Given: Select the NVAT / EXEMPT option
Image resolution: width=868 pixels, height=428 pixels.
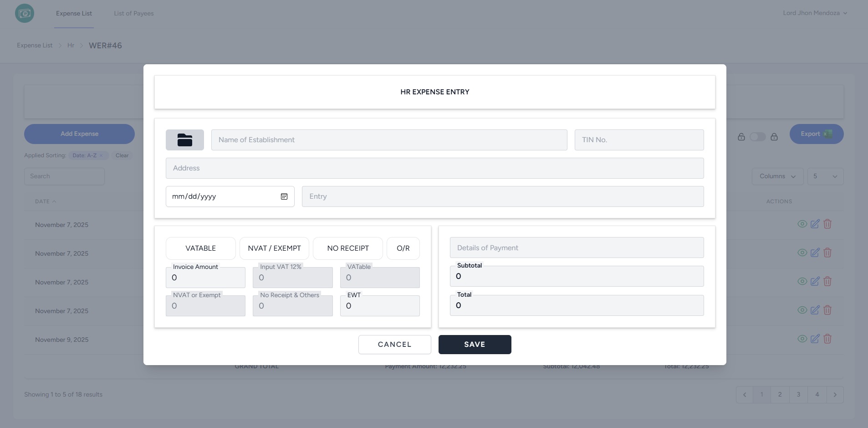Looking at the screenshot, I should (275, 248).
